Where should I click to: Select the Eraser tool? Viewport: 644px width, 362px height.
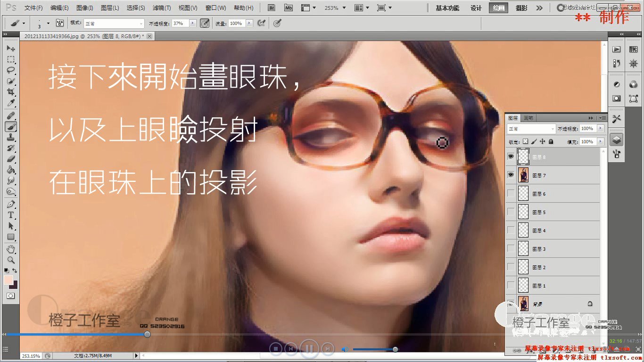pyautogui.click(x=11, y=159)
